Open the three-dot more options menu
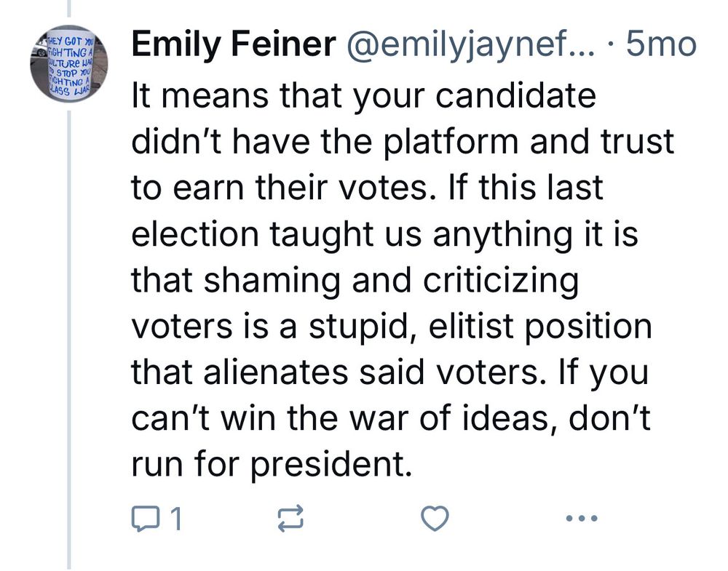This screenshot has width=728, height=571. tap(582, 518)
